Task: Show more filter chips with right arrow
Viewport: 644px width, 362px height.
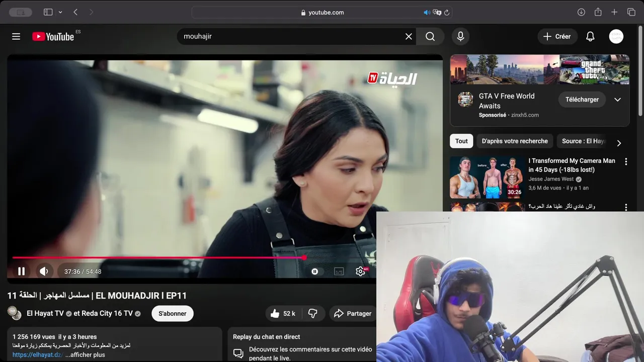Action: [619, 143]
